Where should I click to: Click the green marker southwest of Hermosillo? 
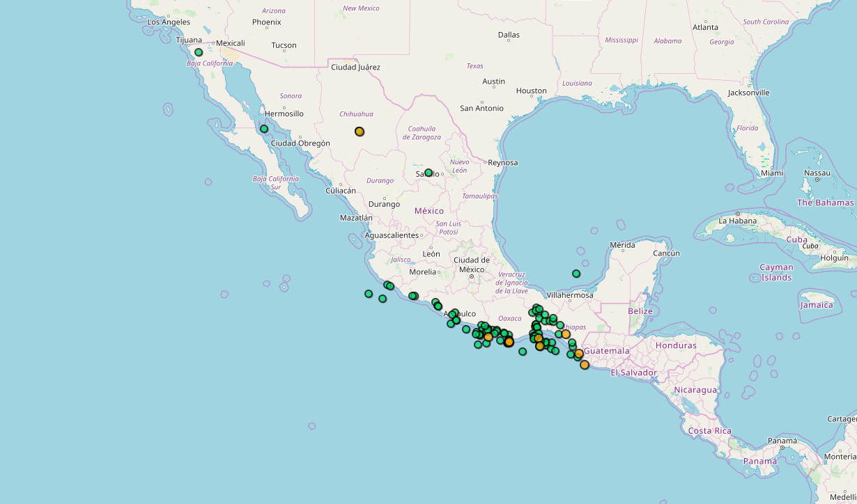click(x=264, y=129)
